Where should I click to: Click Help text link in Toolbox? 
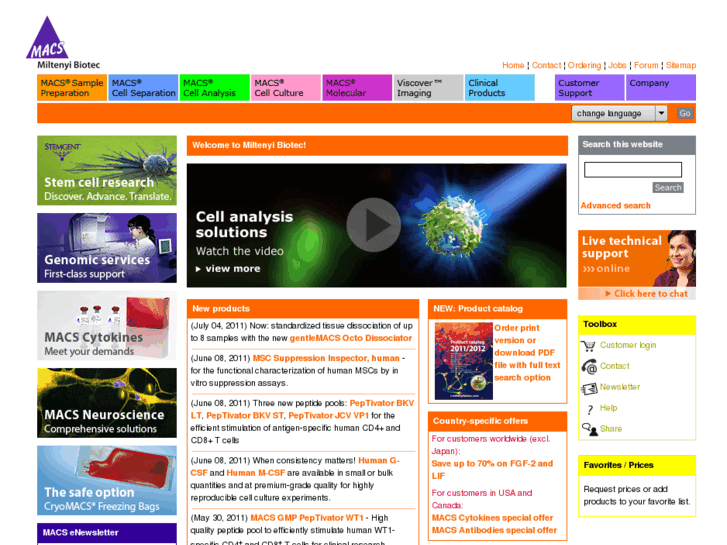608,408
